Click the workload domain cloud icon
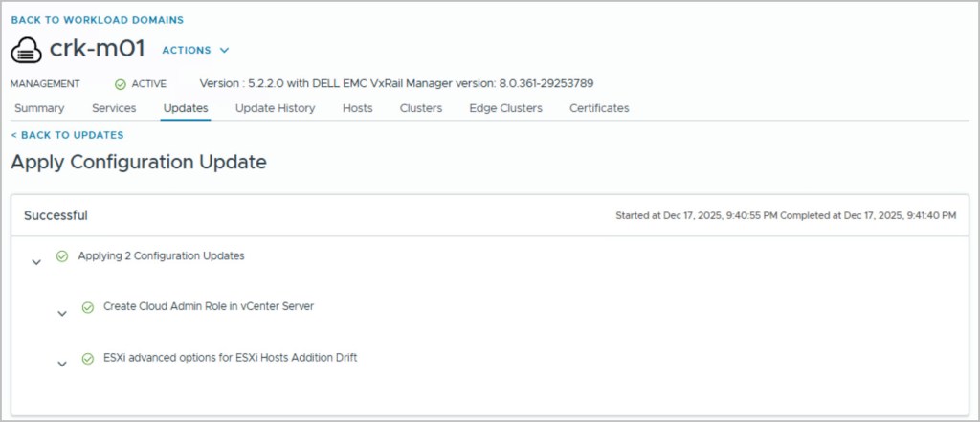Viewport: 980px width, 422px height. [x=27, y=50]
